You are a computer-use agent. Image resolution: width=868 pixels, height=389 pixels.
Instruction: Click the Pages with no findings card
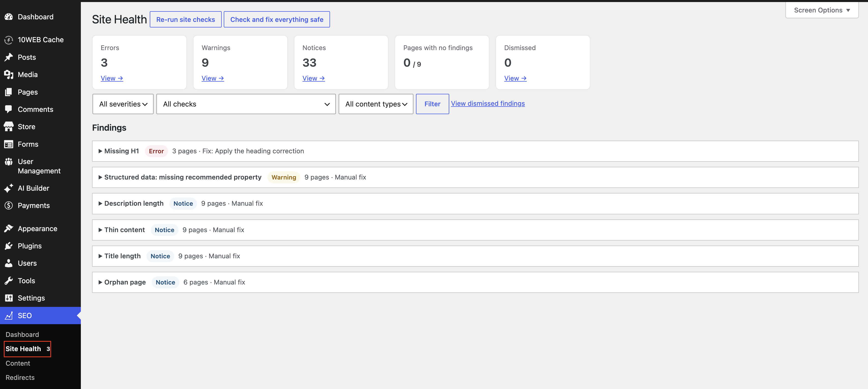point(442,62)
